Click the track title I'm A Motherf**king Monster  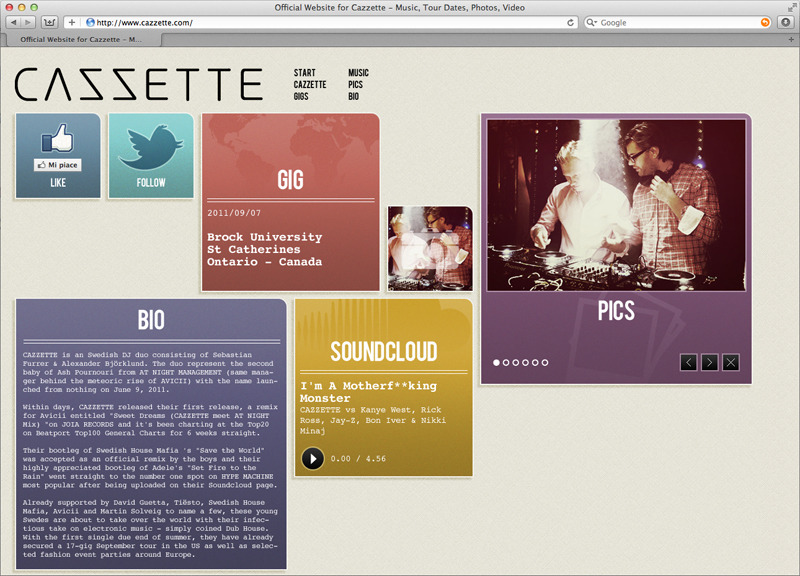[368, 392]
